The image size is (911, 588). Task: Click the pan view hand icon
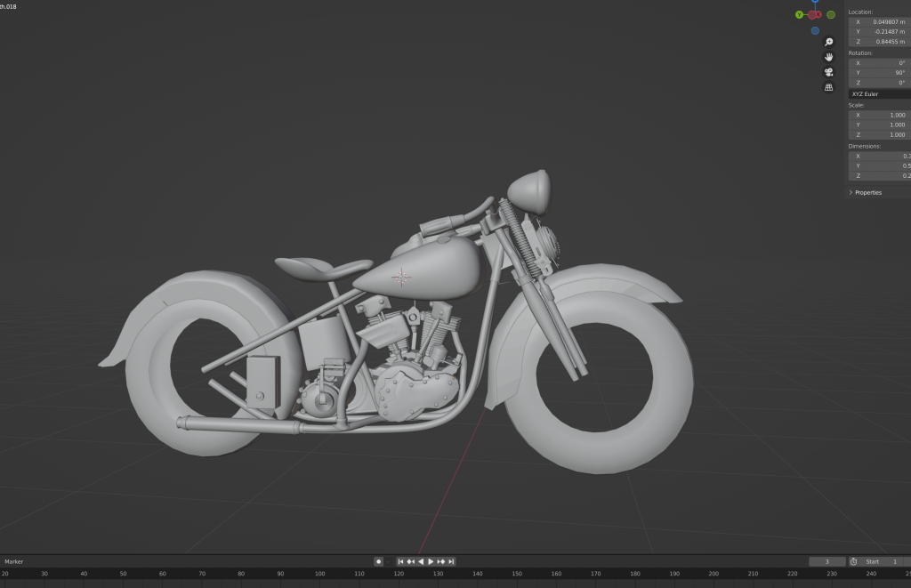coord(829,57)
